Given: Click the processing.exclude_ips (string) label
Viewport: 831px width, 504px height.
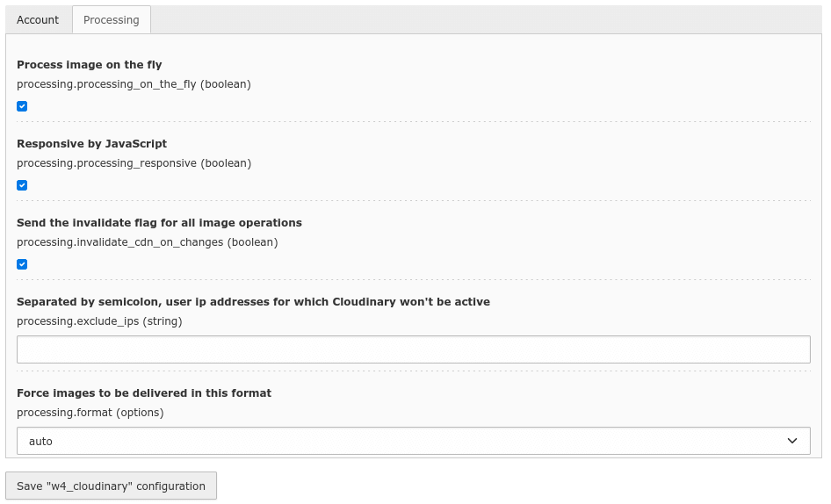Looking at the screenshot, I should pyautogui.click(x=99, y=321).
